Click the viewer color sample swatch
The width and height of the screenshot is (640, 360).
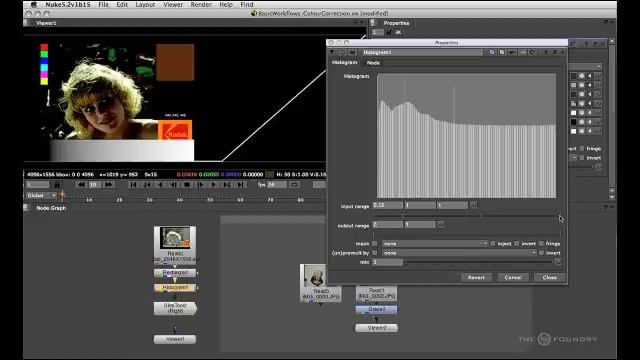point(270,175)
